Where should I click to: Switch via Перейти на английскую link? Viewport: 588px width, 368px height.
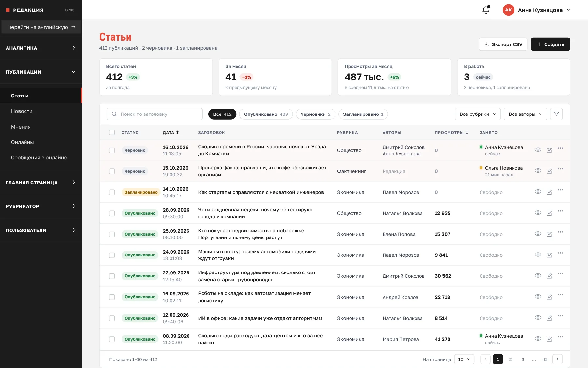click(41, 27)
